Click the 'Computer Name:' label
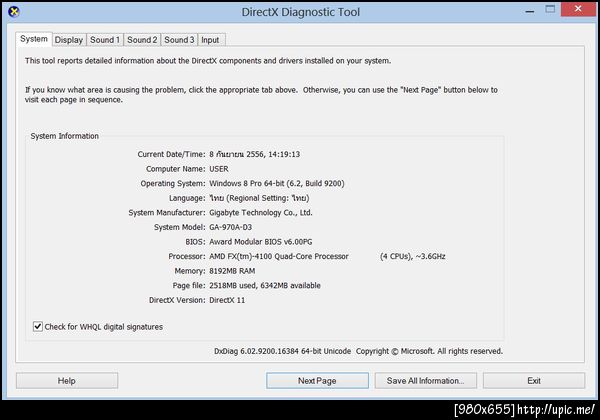Viewport: 600px width, 420px height. tap(176, 169)
